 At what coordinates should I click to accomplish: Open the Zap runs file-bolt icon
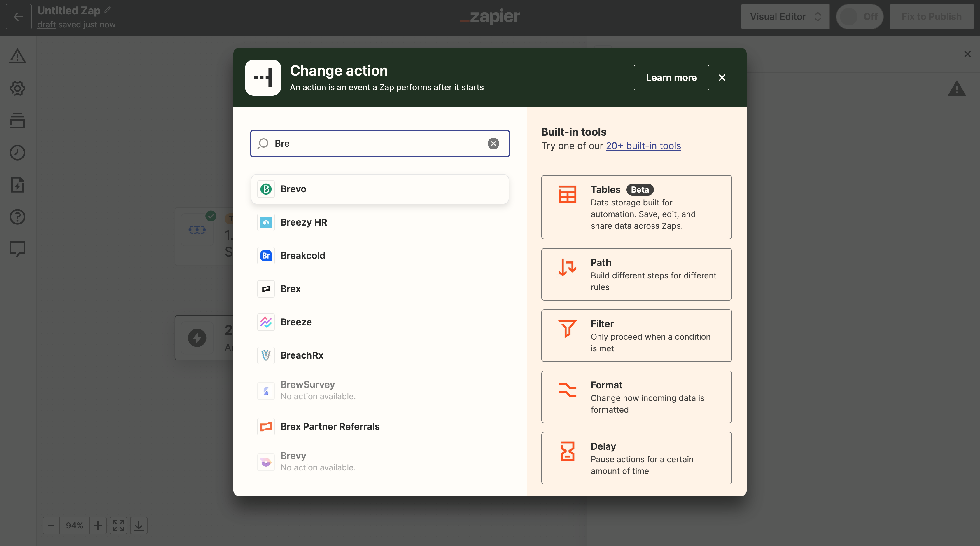[x=17, y=185]
